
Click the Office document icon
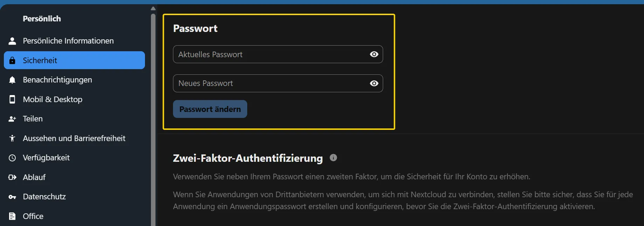click(12, 216)
